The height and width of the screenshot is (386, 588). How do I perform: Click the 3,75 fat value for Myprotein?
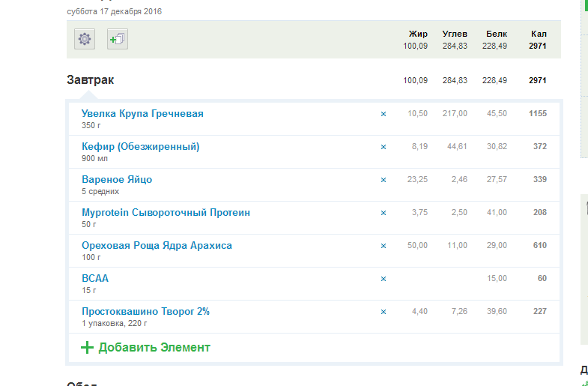(x=419, y=213)
